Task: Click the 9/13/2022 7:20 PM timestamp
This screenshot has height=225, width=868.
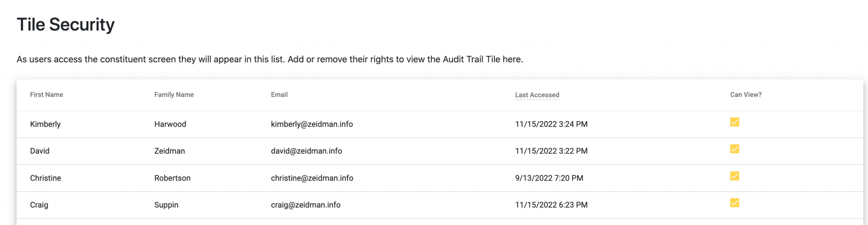Action: [x=549, y=178]
